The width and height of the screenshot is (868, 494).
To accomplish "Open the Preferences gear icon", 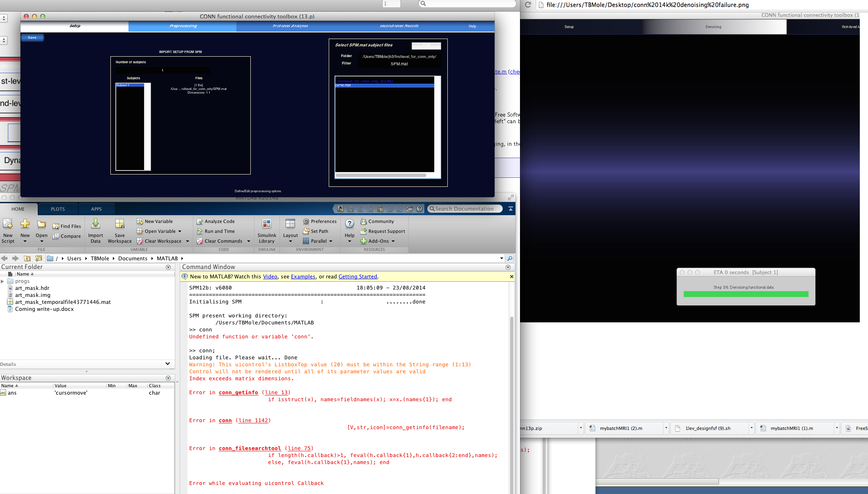I will click(x=306, y=221).
